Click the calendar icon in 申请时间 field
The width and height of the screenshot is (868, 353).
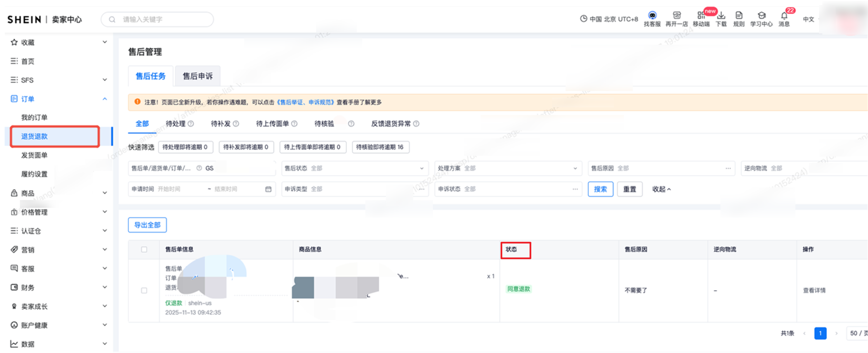click(268, 189)
